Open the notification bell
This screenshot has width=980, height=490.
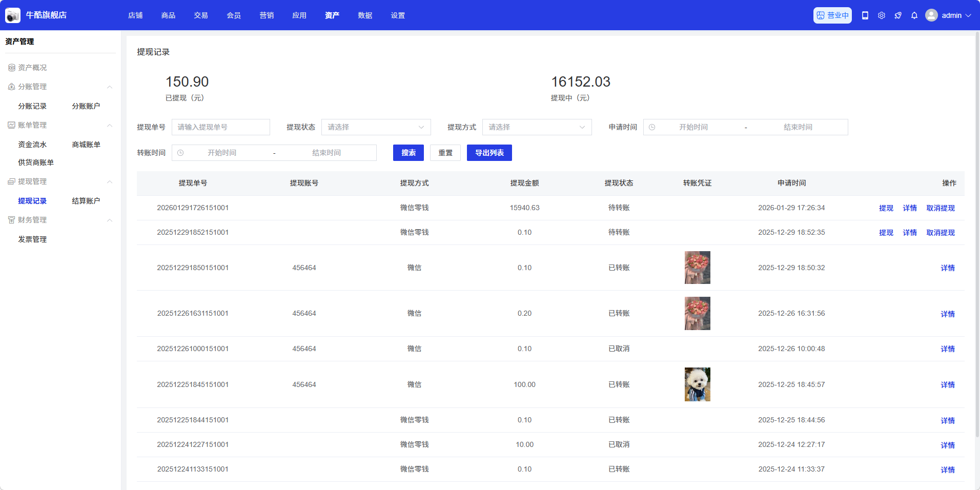[914, 15]
